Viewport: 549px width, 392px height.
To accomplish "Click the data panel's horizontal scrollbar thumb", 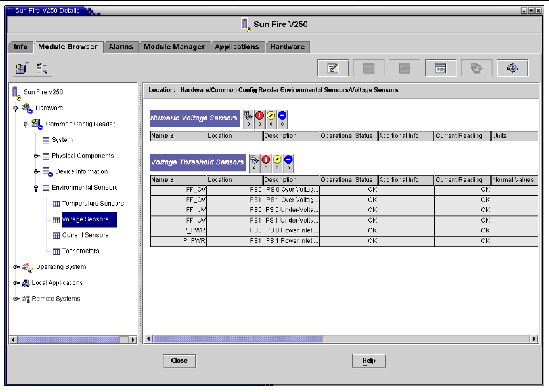I will coord(238,338).
